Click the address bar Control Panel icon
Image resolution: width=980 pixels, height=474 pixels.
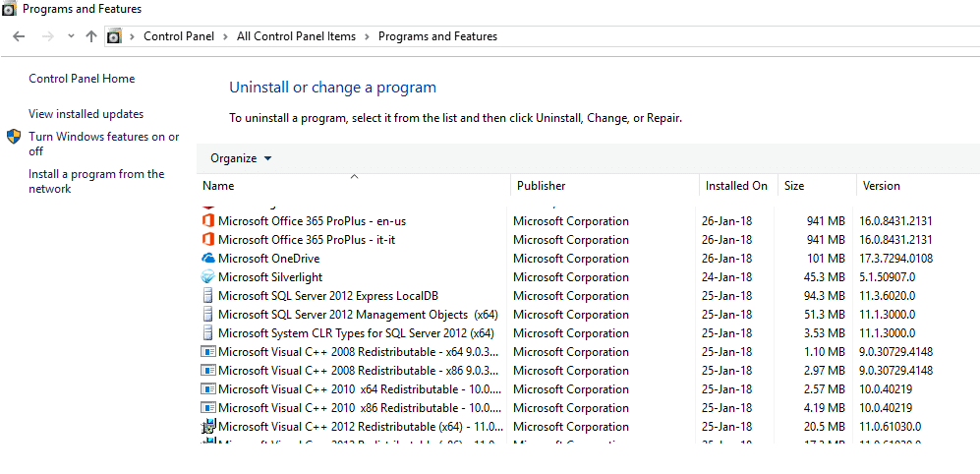(114, 36)
